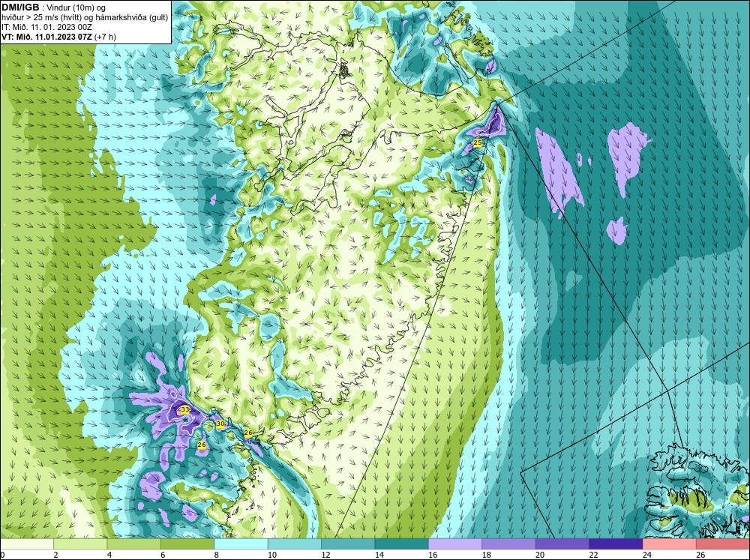Click the legend label 20

click(540, 555)
